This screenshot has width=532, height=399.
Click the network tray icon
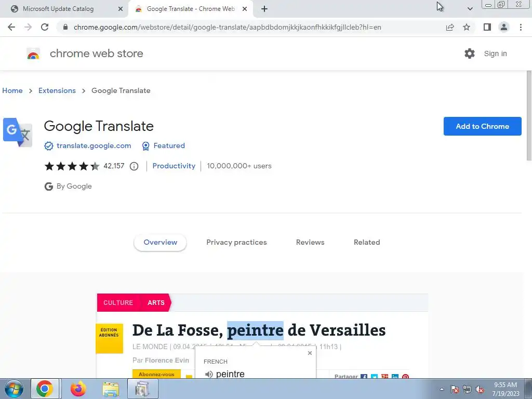[x=467, y=389]
